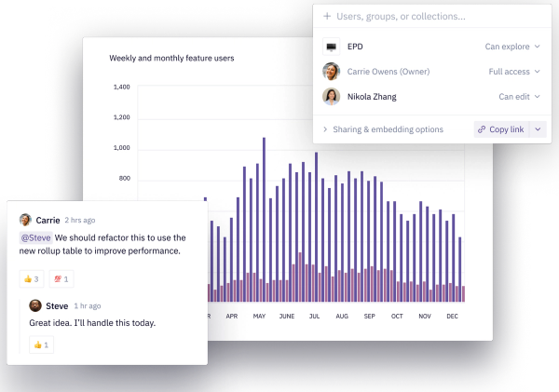Click the Copy link button
This screenshot has height=392, width=559.
pyautogui.click(x=501, y=129)
